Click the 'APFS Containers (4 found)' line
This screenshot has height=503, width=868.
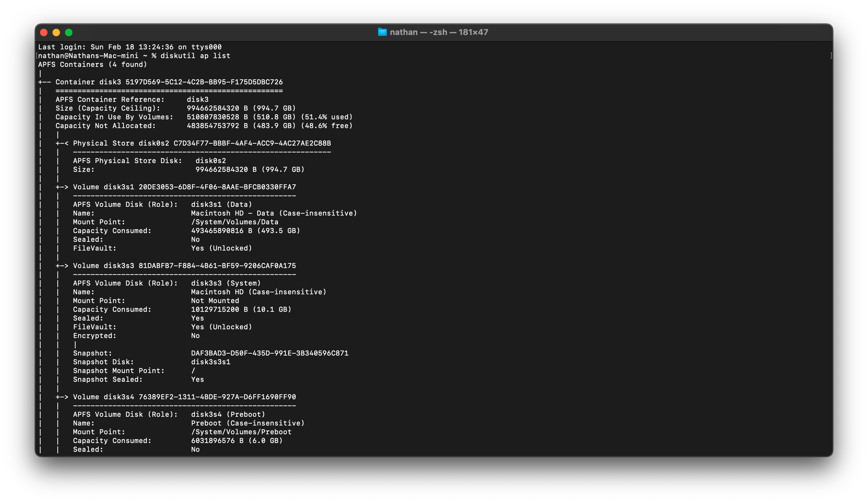tap(92, 64)
